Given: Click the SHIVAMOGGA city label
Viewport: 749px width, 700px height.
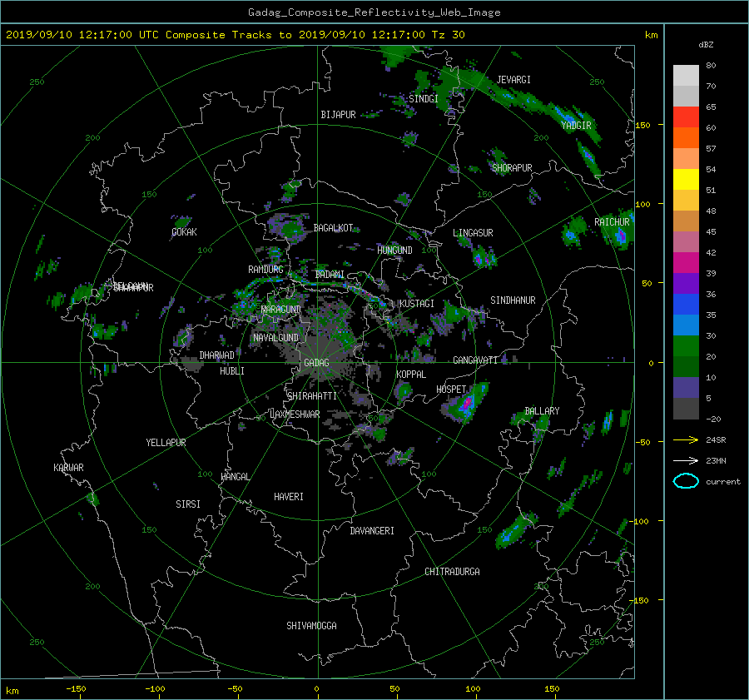Looking at the screenshot, I should click(311, 626).
